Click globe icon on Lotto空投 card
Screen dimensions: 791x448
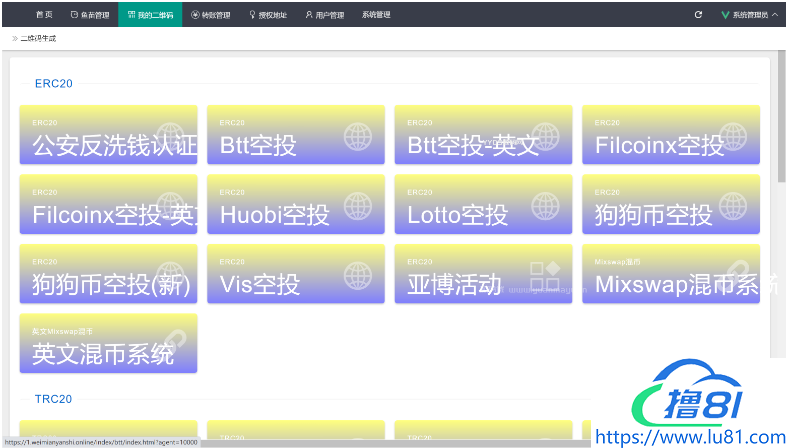[x=546, y=204]
